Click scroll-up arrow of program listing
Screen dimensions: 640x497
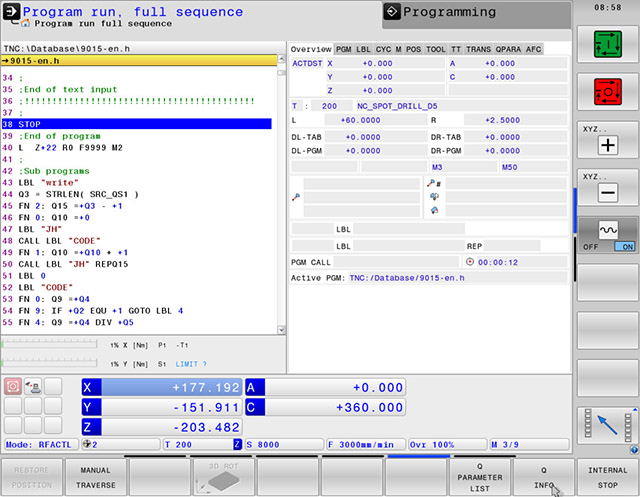pos(281,59)
